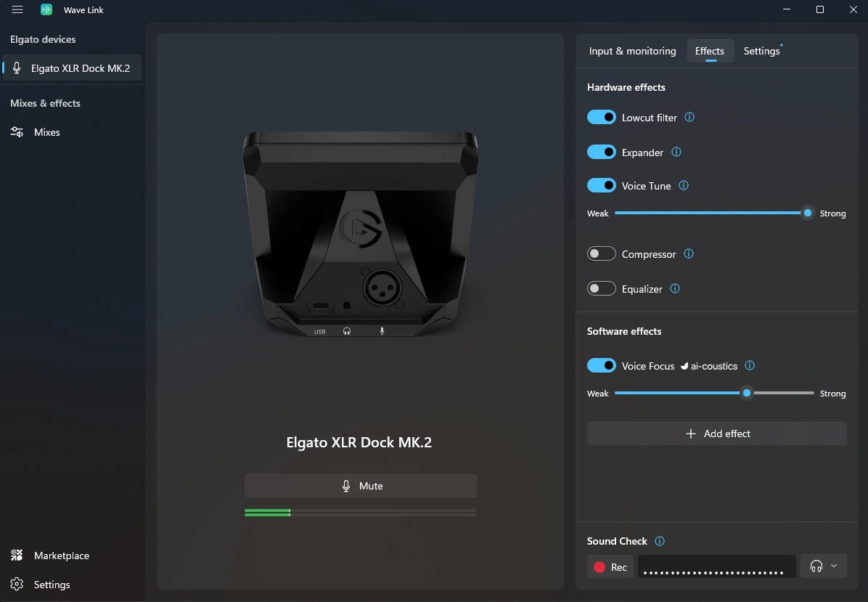Click the Add effect button
The width and height of the screenshot is (868, 602).
(x=716, y=434)
